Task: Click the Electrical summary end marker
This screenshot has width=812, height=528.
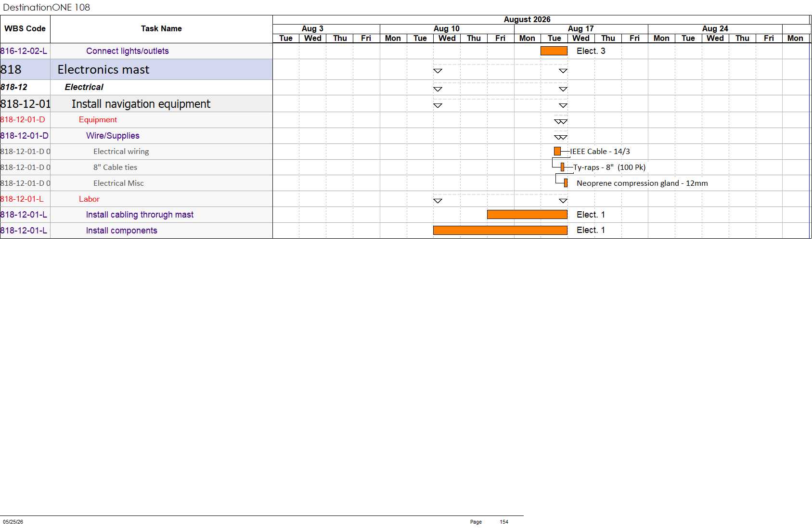Action: [x=563, y=89]
